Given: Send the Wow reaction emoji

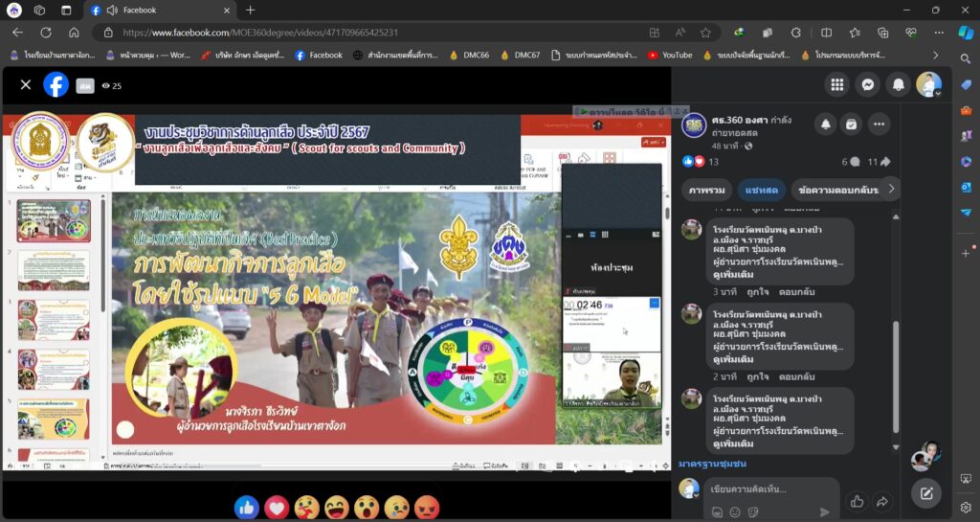Looking at the screenshot, I should click(x=367, y=508).
